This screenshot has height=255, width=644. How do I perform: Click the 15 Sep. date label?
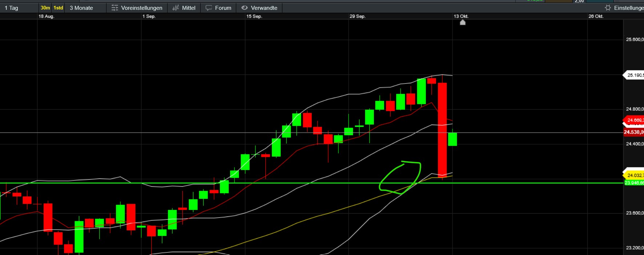click(x=254, y=16)
